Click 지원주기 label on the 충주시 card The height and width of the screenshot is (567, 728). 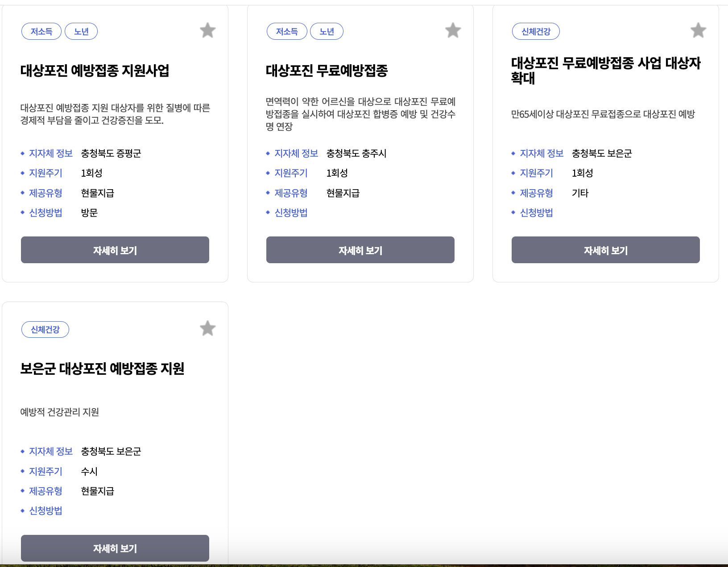(291, 173)
